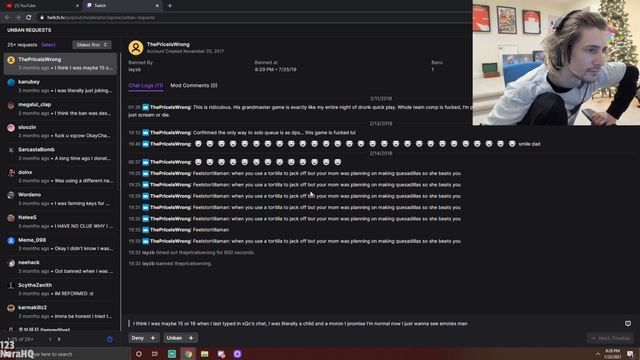Screen dimensions: 640x360
Task: Reload the browser page
Action: point(29,18)
